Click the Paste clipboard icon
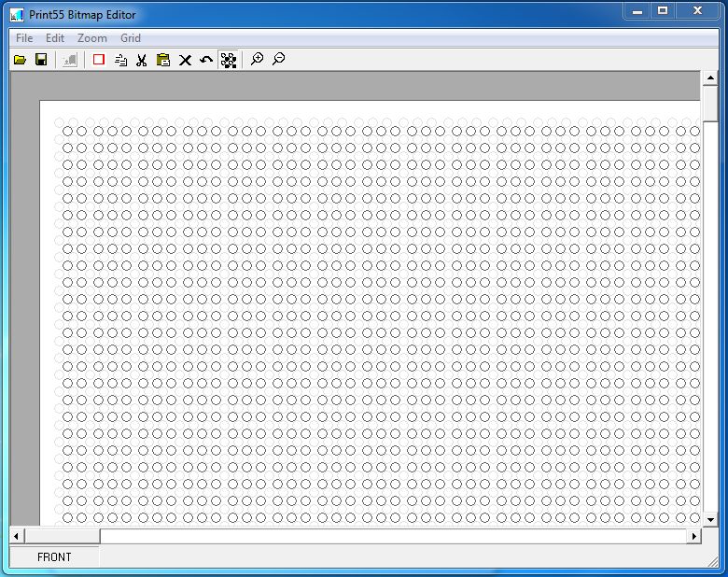Viewport: 728px width, 577px height. tap(163, 60)
